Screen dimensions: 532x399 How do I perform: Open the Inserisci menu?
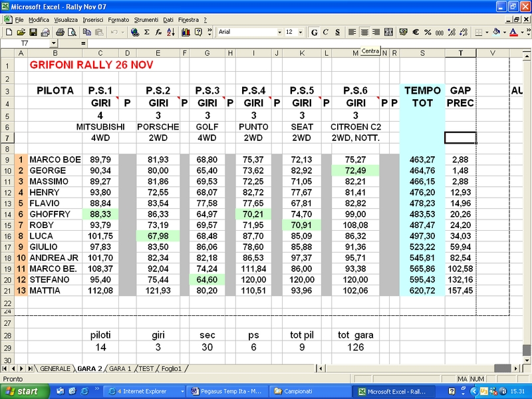pos(93,20)
